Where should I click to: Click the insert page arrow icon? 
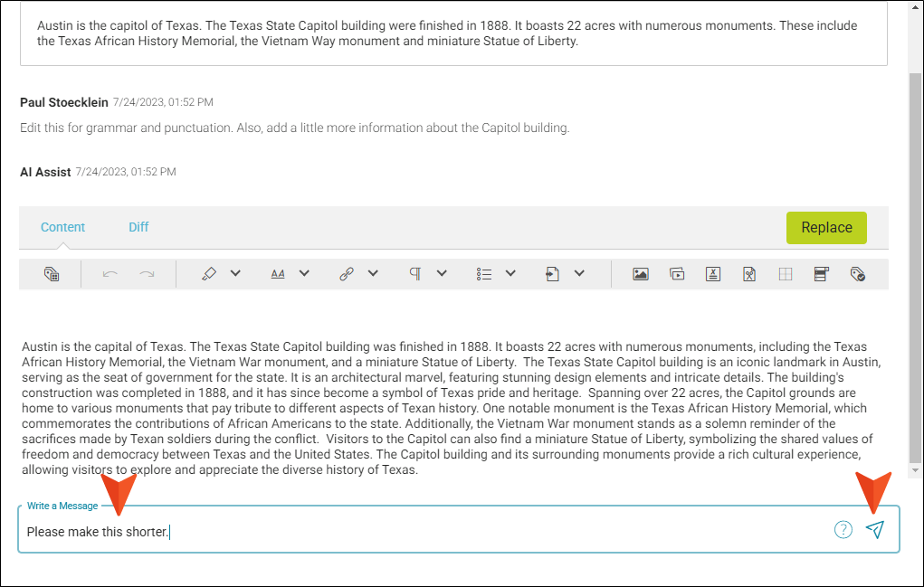552,274
